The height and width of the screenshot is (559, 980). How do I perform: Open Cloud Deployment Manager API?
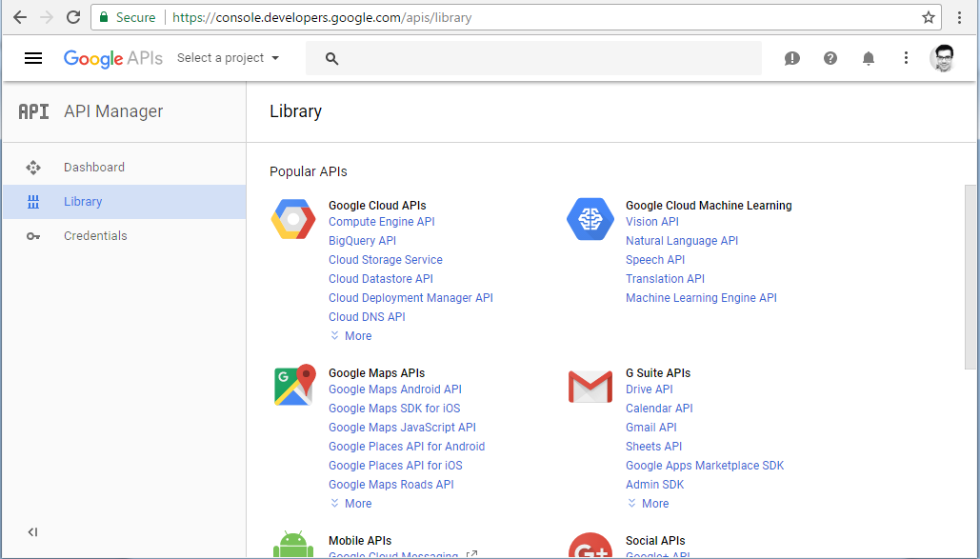411,298
